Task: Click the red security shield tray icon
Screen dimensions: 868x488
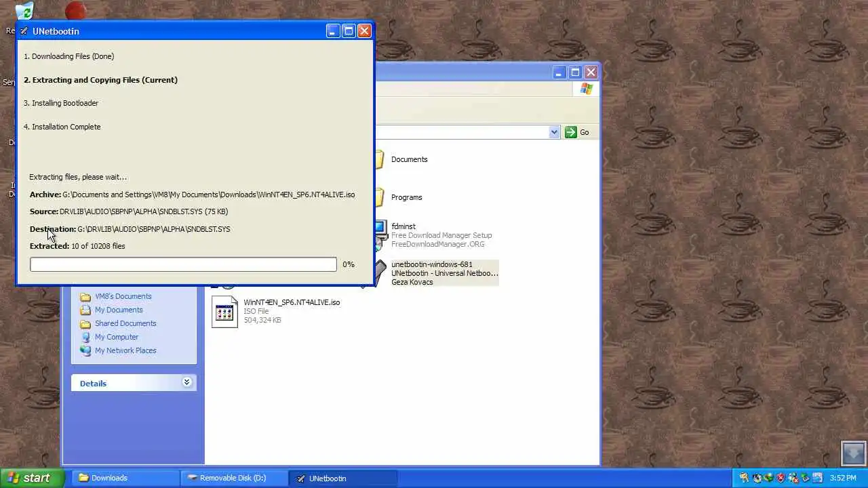Action: pyautogui.click(x=781, y=478)
